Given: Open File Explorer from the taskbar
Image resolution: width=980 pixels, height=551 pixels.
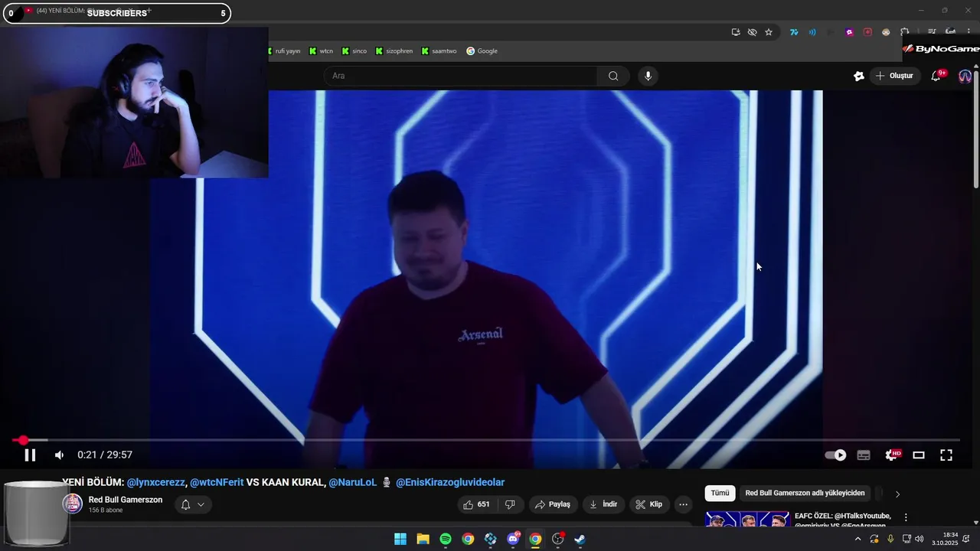Looking at the screenshot, I should point(423,539).
